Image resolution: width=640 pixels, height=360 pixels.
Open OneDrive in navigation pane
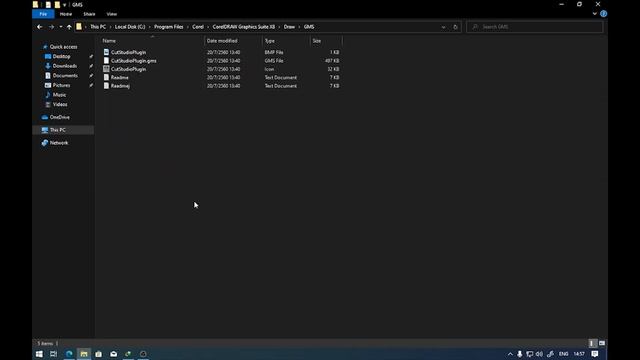pyautogui.click(x=60, y=117)
